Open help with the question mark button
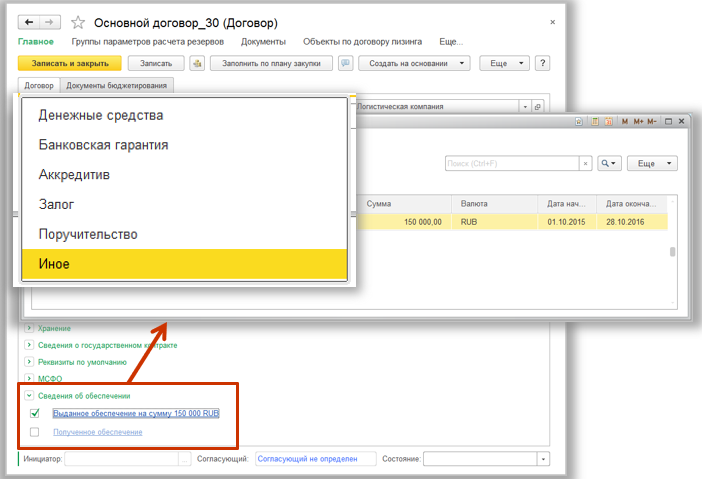Image resolution: width=702 pixels, height=479 pixels. [x=543, y=63]
